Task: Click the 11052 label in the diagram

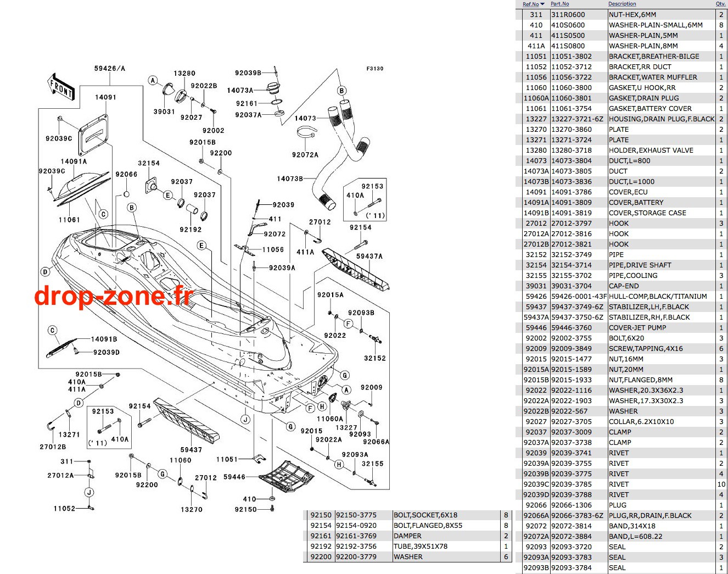Action: [x=64, y=509]
